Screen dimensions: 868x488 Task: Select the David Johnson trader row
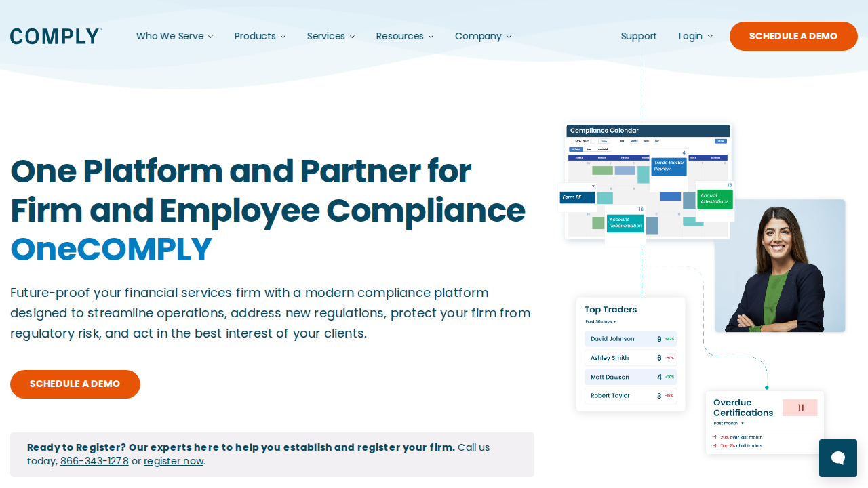(631, 339)
